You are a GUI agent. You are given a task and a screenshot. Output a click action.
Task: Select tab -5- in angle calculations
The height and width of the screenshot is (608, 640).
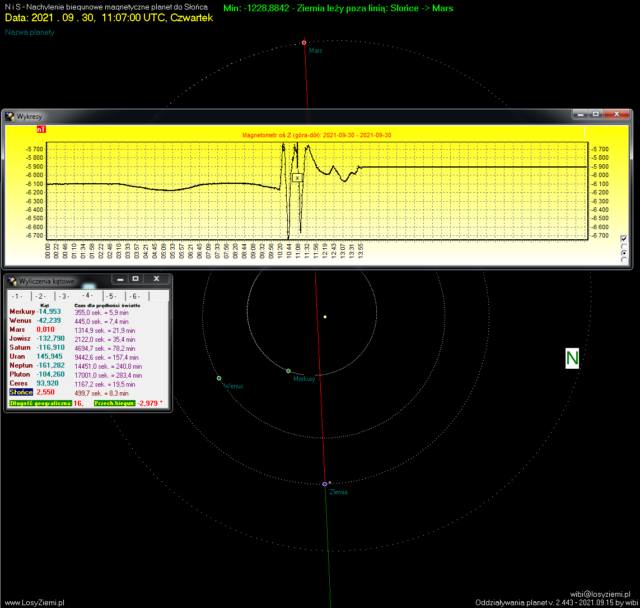point(111,297)
